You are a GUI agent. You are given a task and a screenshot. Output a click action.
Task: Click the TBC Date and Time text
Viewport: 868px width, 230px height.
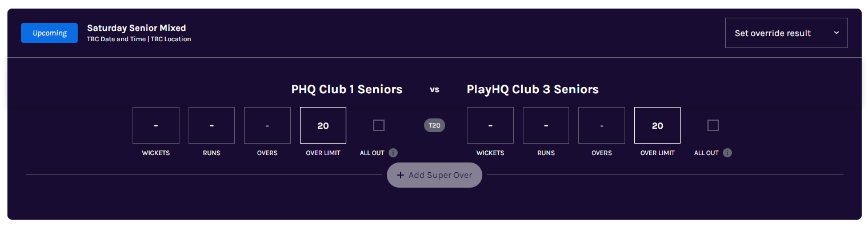click(116, 39)
